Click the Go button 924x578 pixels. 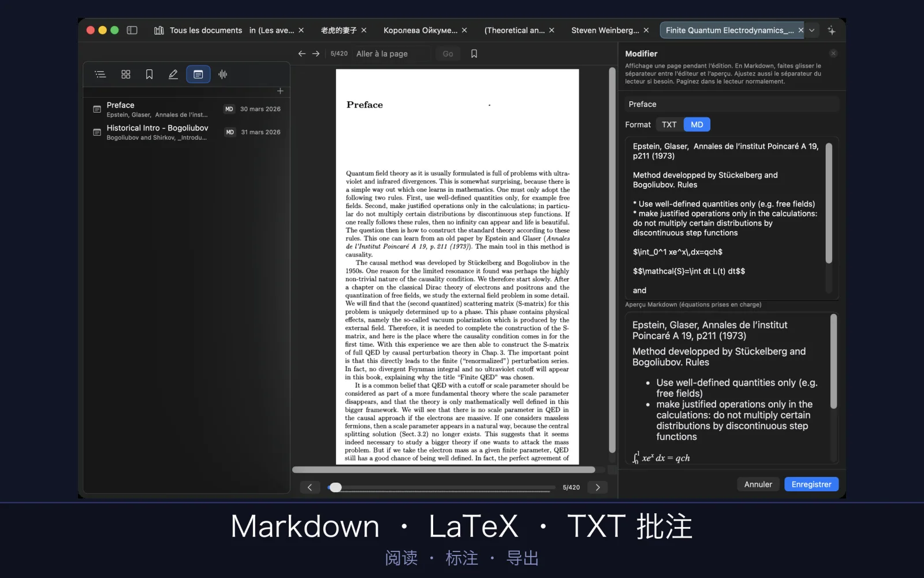(448, 54)
